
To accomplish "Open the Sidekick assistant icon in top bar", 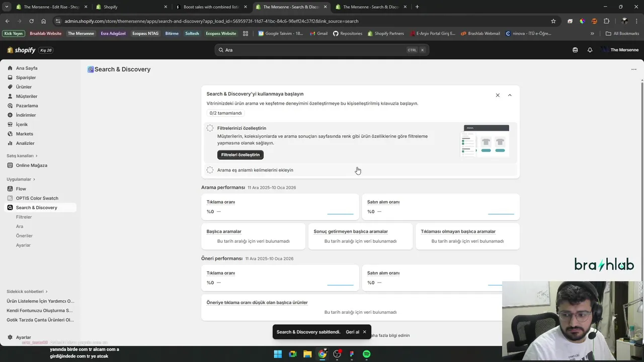I will [575, 50].
